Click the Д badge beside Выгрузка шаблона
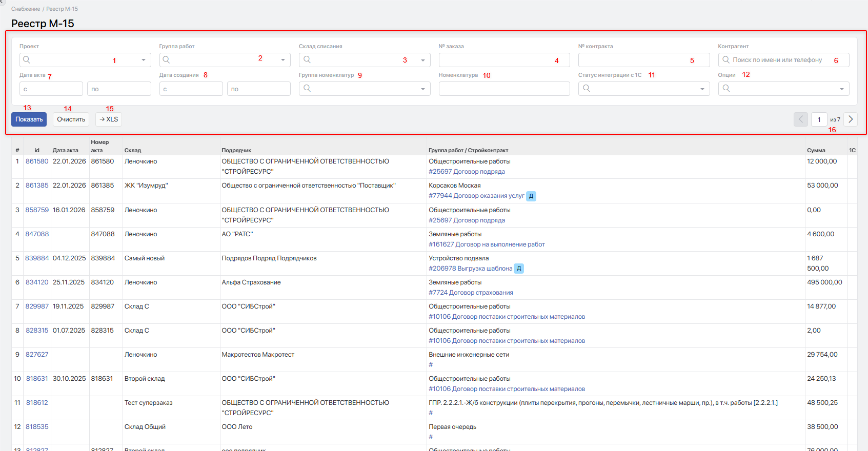Screen dimensions: 868x451 519,269
